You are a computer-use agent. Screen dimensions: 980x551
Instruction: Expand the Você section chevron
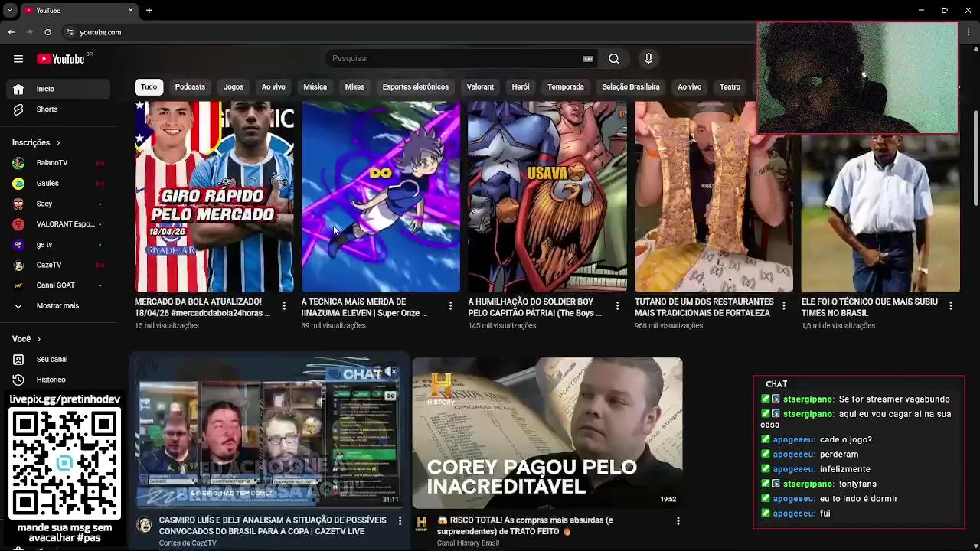pyautogui.click(x=38, y=339)
